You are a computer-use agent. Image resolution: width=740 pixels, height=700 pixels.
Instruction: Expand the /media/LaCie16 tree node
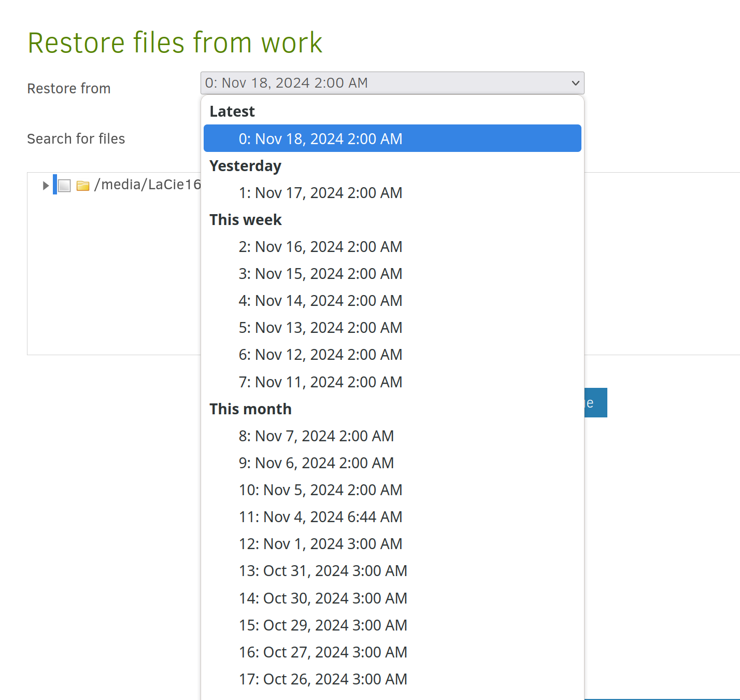pos(45,185)
